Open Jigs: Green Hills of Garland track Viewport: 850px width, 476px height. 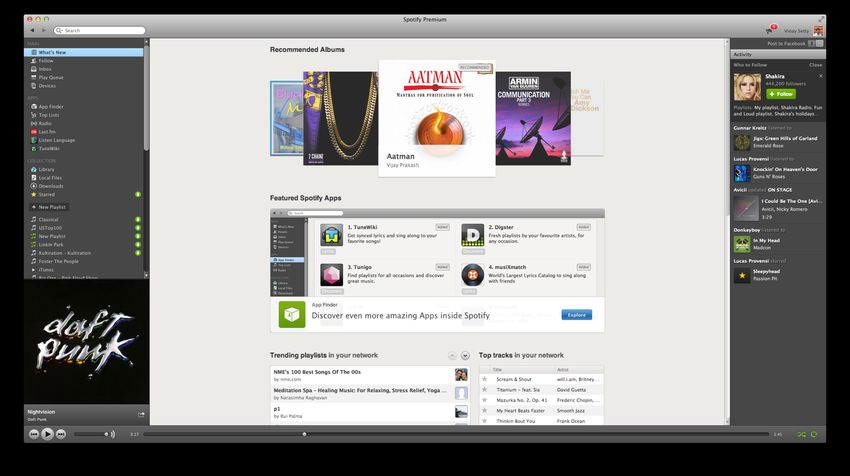tap(785, 138)
